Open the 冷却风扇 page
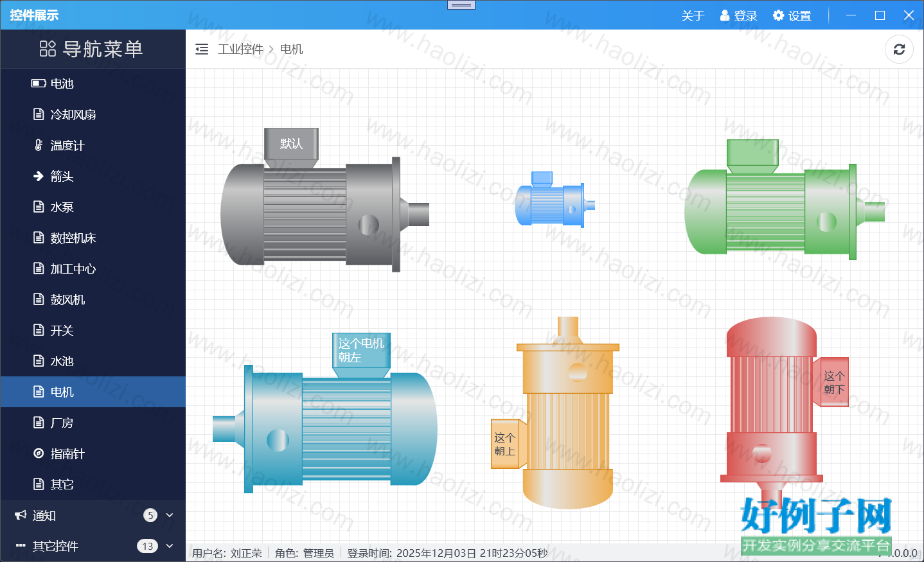924x562 pixels. [x=93, y=114]
